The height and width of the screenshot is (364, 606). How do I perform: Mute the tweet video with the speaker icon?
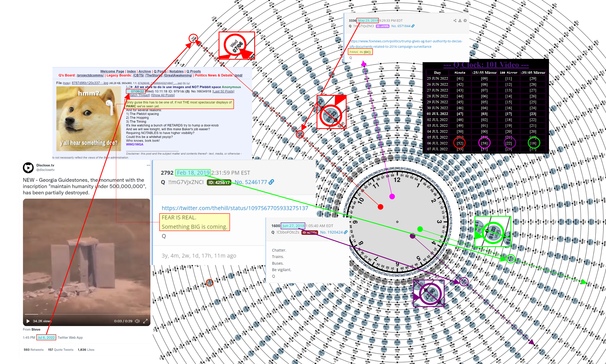click(137, 321)
